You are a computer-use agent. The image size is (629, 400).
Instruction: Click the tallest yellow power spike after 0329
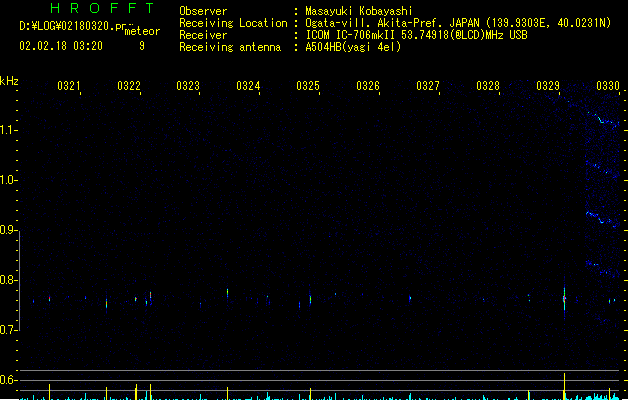[x=564, y=386]
